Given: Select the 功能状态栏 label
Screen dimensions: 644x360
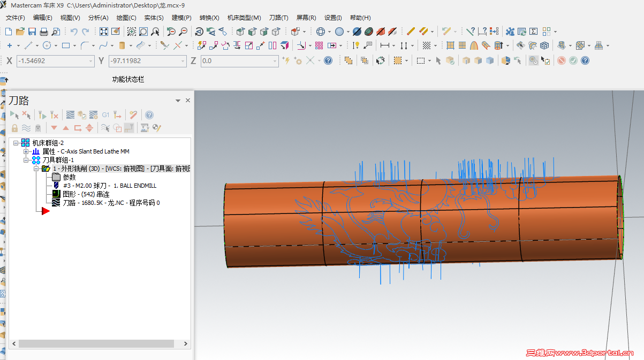Looking at the screenshot, I should click(x=128, y=79).
